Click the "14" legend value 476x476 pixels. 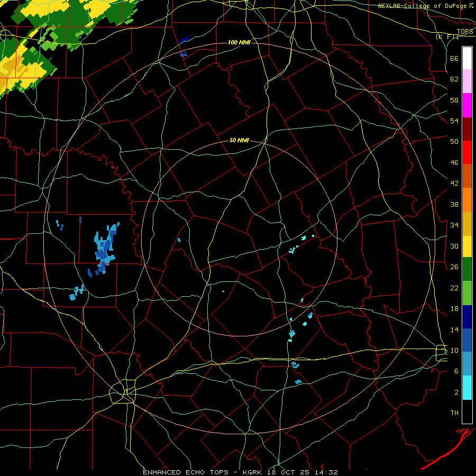454,329
